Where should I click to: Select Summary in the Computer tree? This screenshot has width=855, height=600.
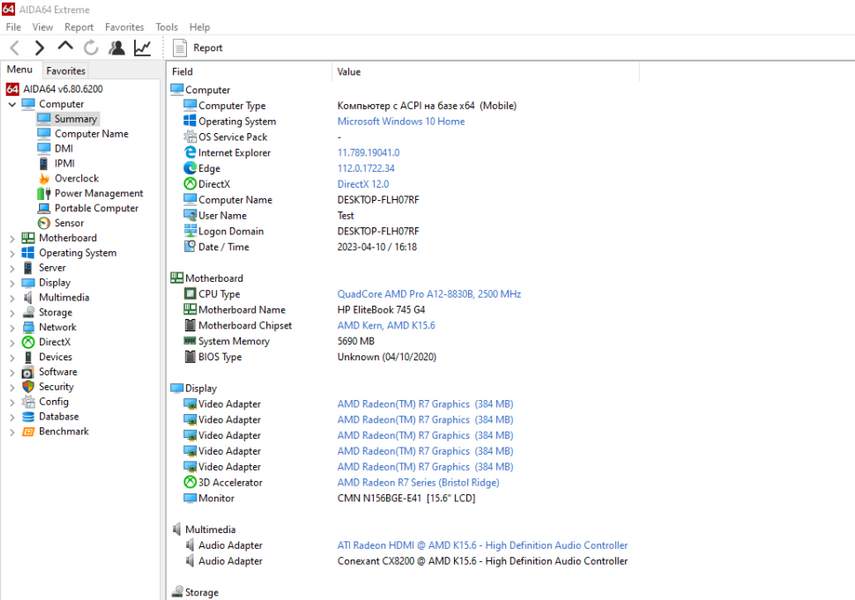(75, 119)
